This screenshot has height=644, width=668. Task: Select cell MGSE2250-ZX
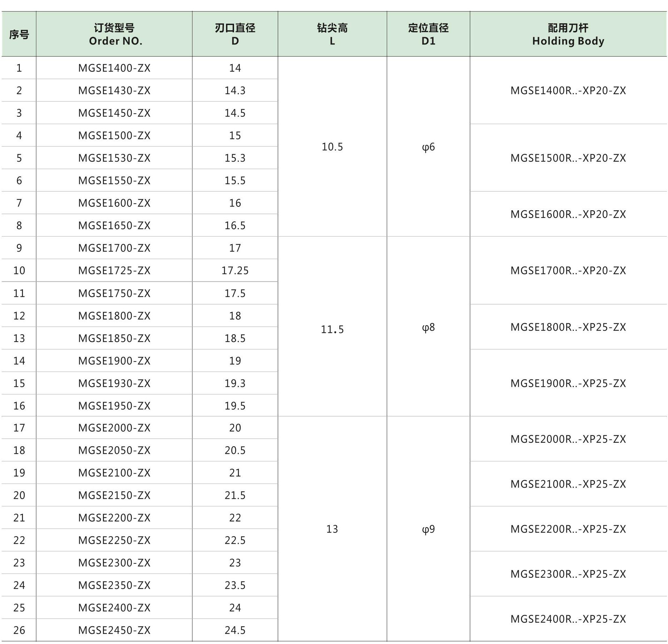click(x=114, y=540)
